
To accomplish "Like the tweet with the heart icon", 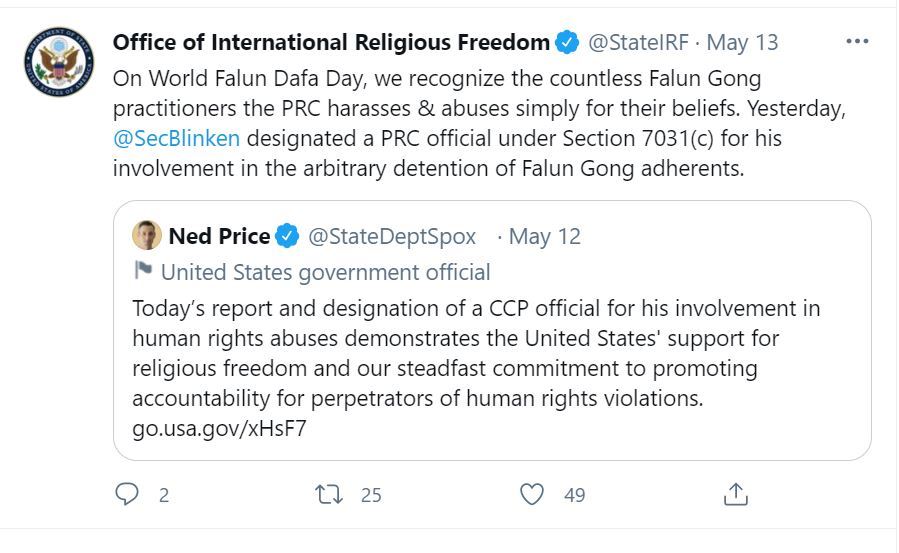I will 533,494.
